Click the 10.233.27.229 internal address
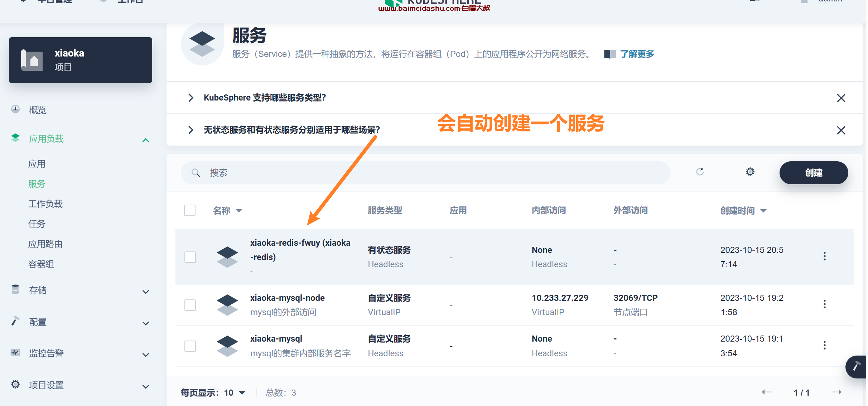 (x=560, y=298)
